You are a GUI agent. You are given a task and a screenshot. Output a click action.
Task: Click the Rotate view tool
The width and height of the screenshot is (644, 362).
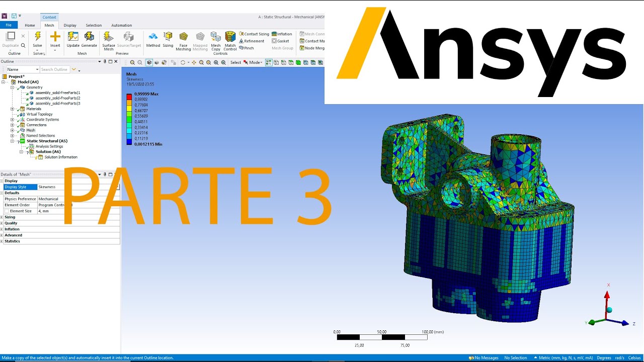(x=183, y=62)
